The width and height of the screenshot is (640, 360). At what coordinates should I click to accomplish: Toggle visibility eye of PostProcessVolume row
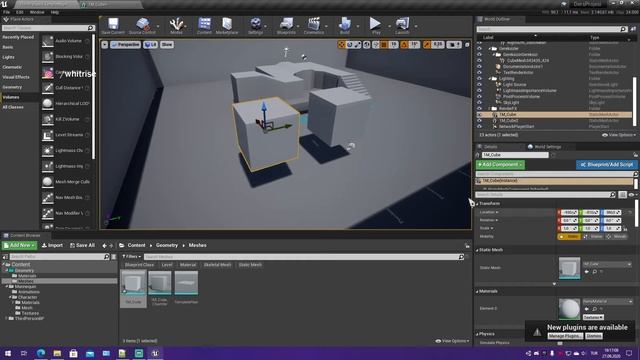(479, 96)
